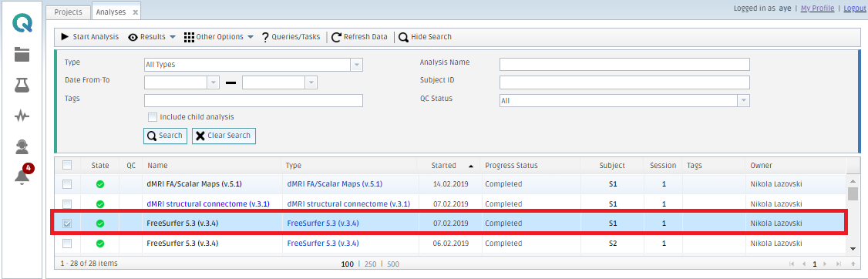The height and width of the screenshot is (279, 868).
Task: Set page size to 500 items
Action: point(394,264)
